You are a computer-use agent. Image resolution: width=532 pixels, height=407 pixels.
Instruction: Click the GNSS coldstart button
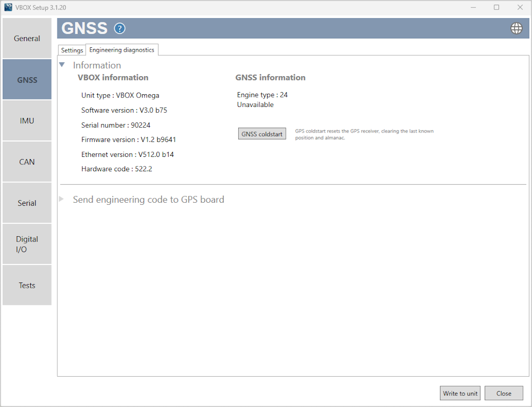(x=262, y=134)
